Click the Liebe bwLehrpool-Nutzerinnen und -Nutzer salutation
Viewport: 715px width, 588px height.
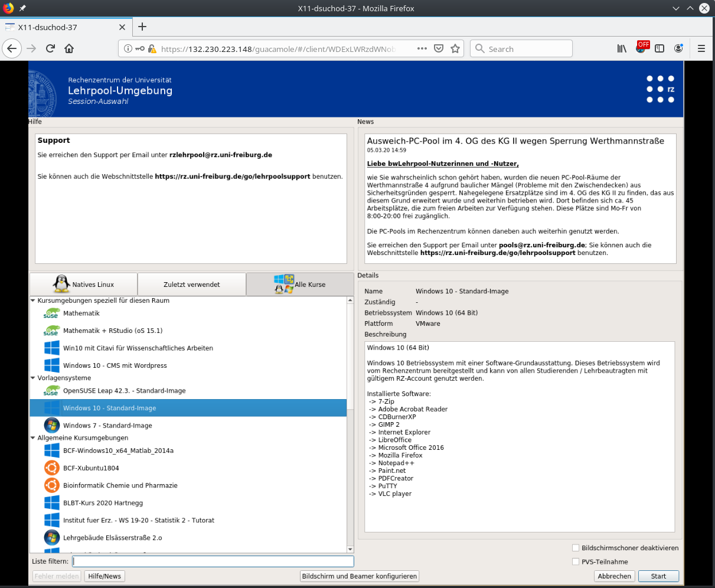tap(443, 164)
